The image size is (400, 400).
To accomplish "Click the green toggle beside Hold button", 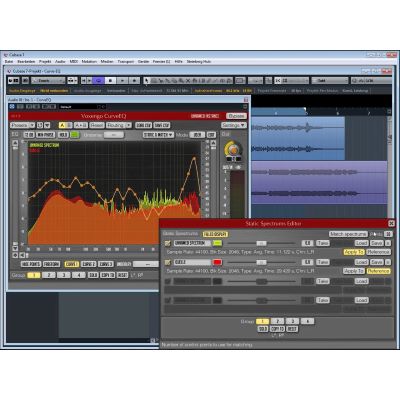I will click(75, 135).
